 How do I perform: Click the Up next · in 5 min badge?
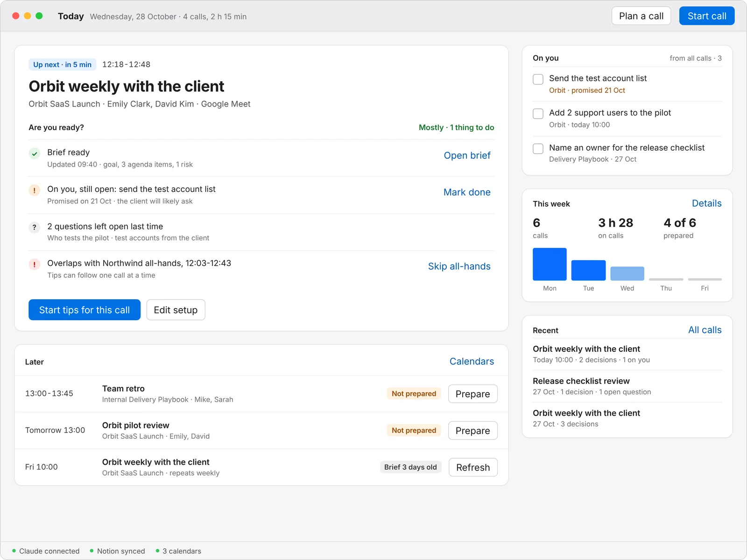[62, 64]
